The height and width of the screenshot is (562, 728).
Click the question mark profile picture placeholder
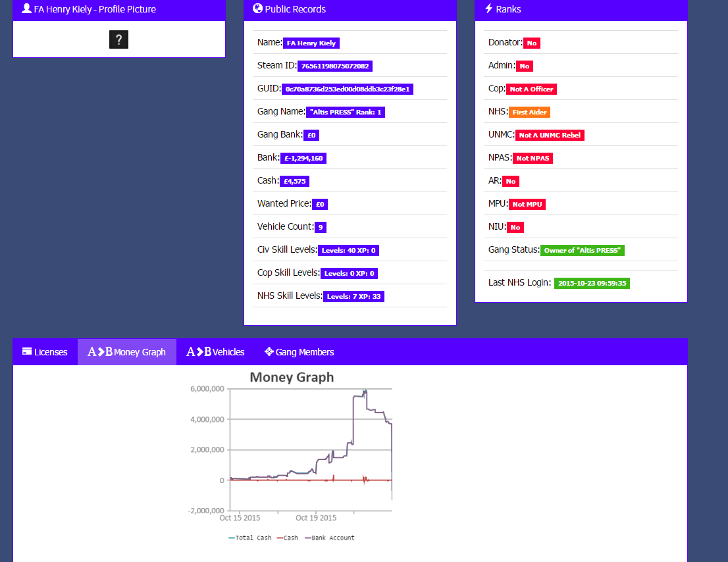[119, 39]
